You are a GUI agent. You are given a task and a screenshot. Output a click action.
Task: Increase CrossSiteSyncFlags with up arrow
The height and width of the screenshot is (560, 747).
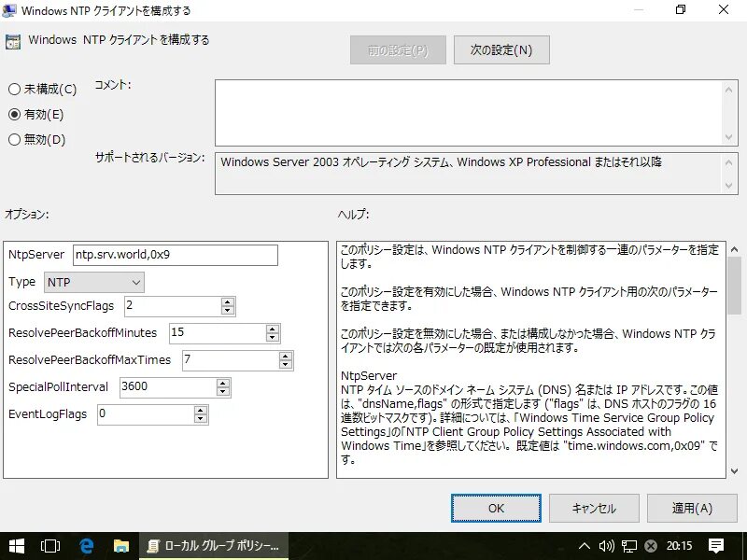(x=228, y=301)
